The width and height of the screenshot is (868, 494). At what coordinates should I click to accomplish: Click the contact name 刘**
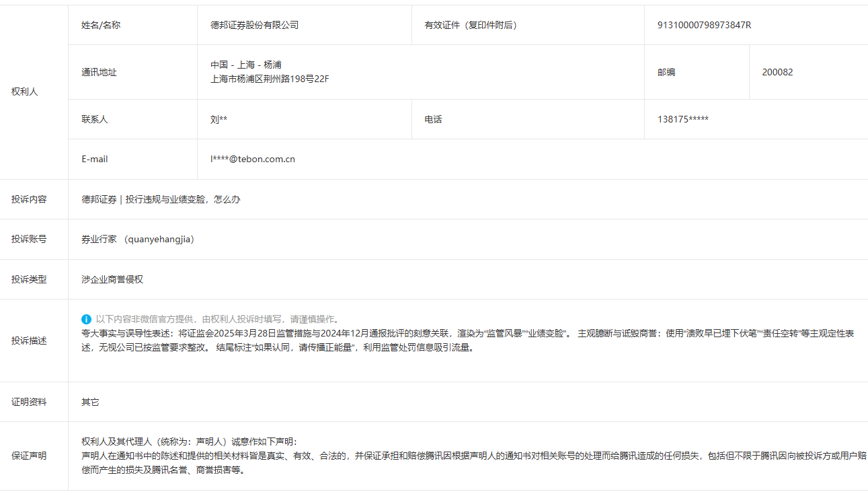coord(219,119)
